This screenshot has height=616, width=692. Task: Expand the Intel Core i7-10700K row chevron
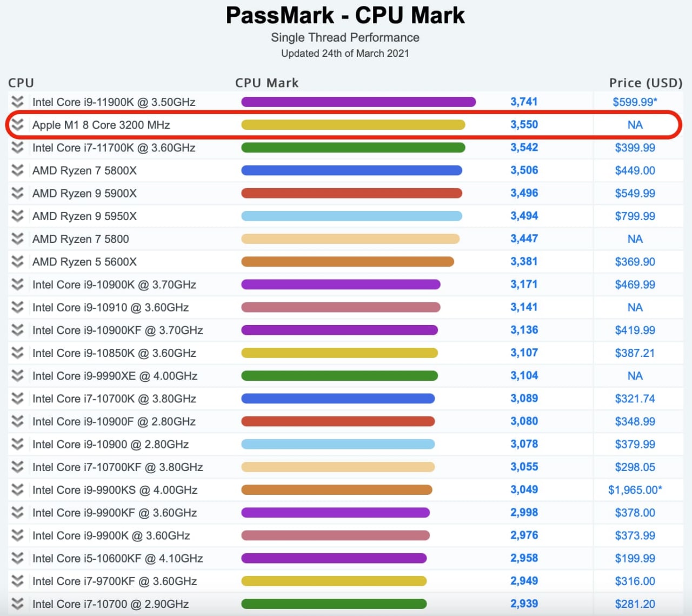click(x=18, y=399)
